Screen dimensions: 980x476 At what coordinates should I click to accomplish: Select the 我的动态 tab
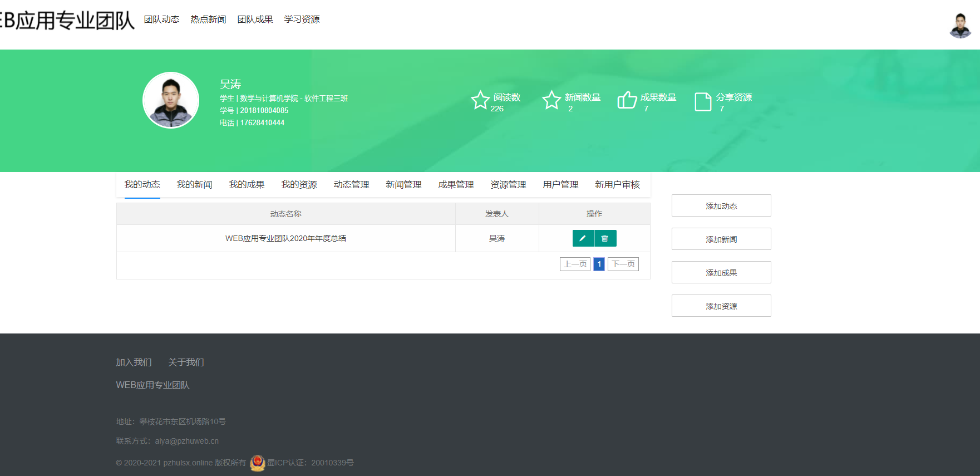(142, 185)
